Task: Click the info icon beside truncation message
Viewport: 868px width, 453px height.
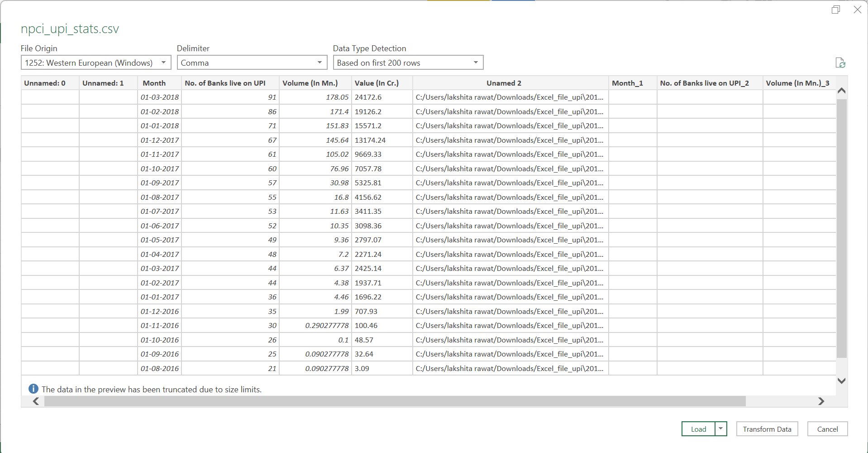Action: coord(33,389)
